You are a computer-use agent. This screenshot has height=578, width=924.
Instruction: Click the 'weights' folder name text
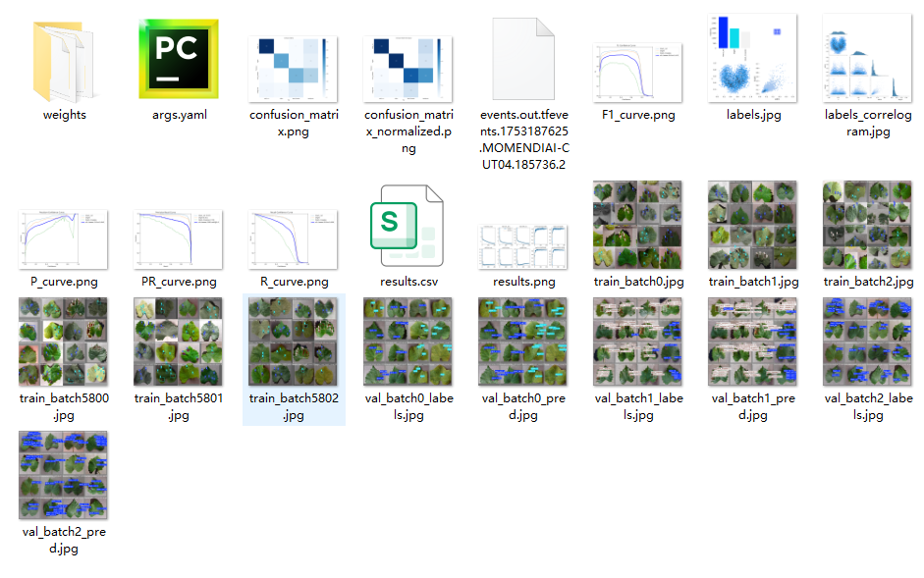point(64,115)
